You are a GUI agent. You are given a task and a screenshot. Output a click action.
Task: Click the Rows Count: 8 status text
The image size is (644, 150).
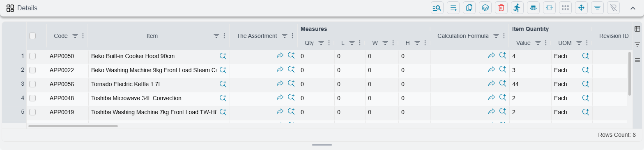pyautogui.click(x=617, y=135)
